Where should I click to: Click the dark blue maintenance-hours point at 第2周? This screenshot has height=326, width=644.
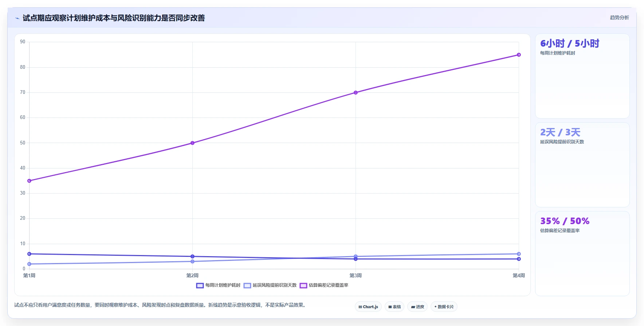[x=193, y=257]
